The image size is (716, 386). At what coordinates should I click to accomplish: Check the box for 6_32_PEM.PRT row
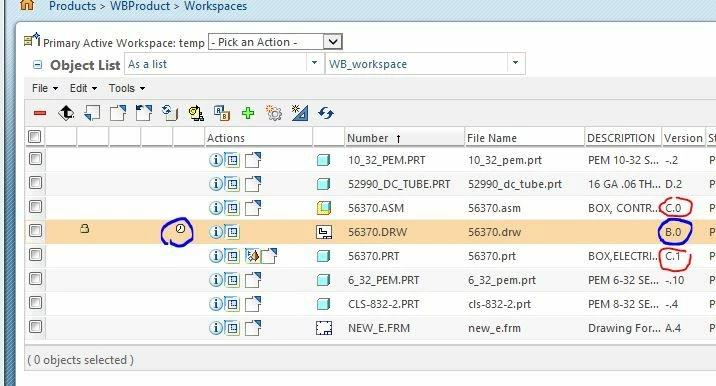35,278
